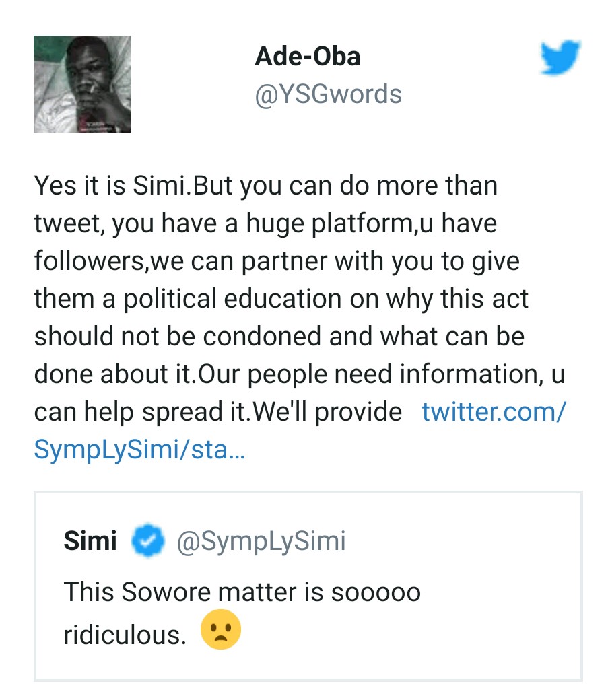Screen dimensions: 606x700
Task: Open Ade-Oba's profile picture
Action: click(x=82, y=84)
